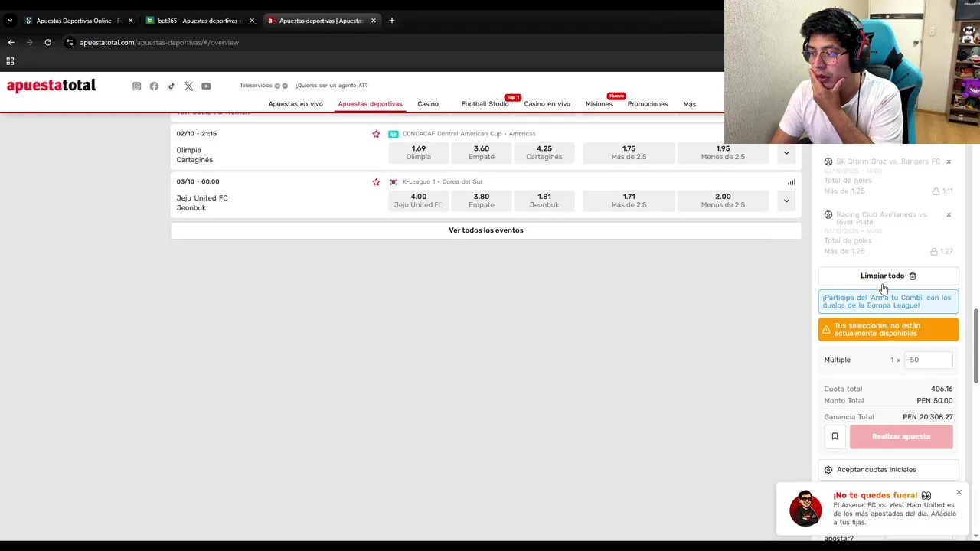Open browser apps grid icon
The width and height of the screenshot is (980, 551).
10,61
